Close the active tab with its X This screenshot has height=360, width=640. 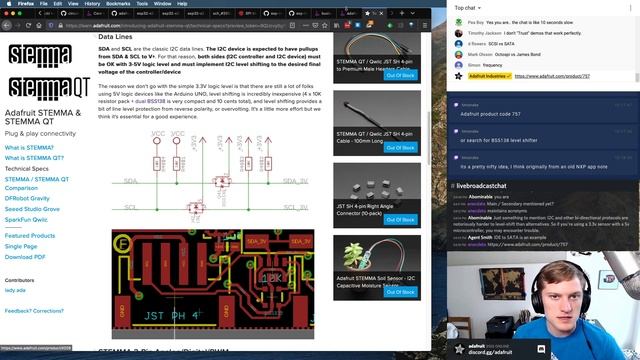coord(381,13)
